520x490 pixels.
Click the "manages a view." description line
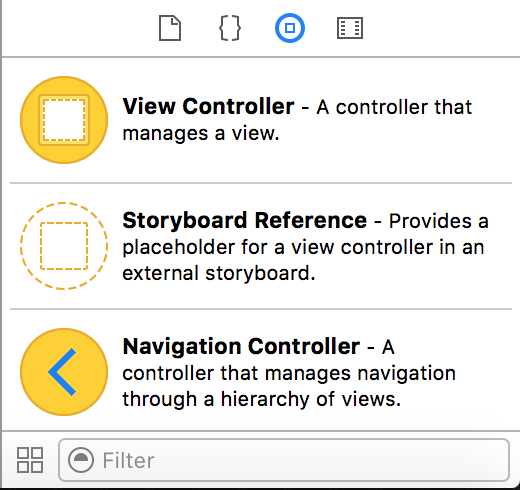pos(201,133)
